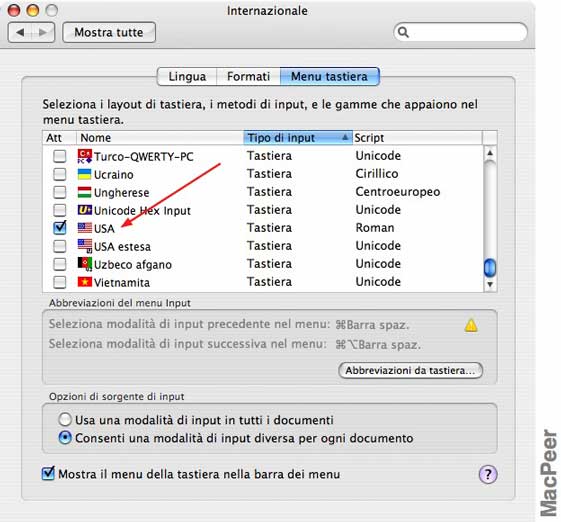Click the scroll down arrow of the list
The height and width of the screenshot is (522, 561).
[x=490, y=285]
